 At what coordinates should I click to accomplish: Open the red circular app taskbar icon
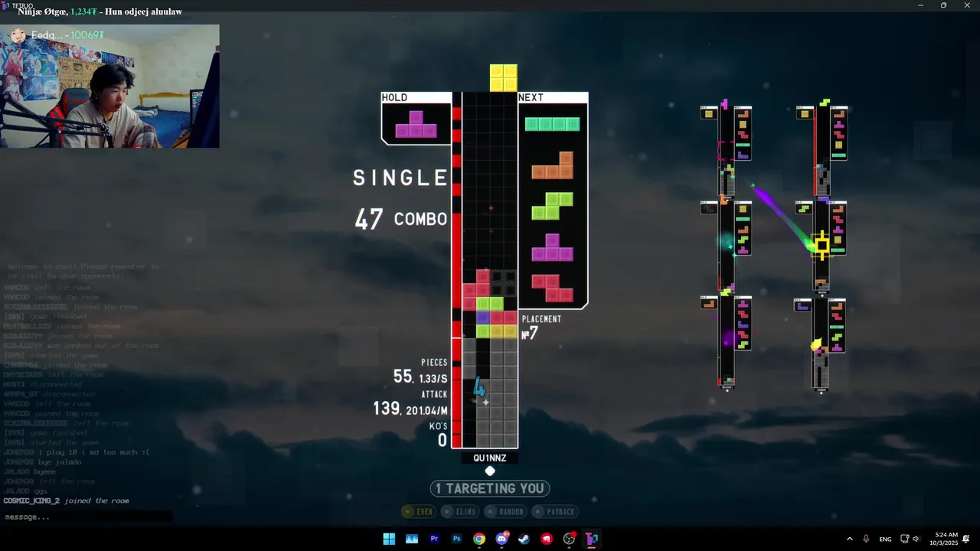click(x=547, y=539)
